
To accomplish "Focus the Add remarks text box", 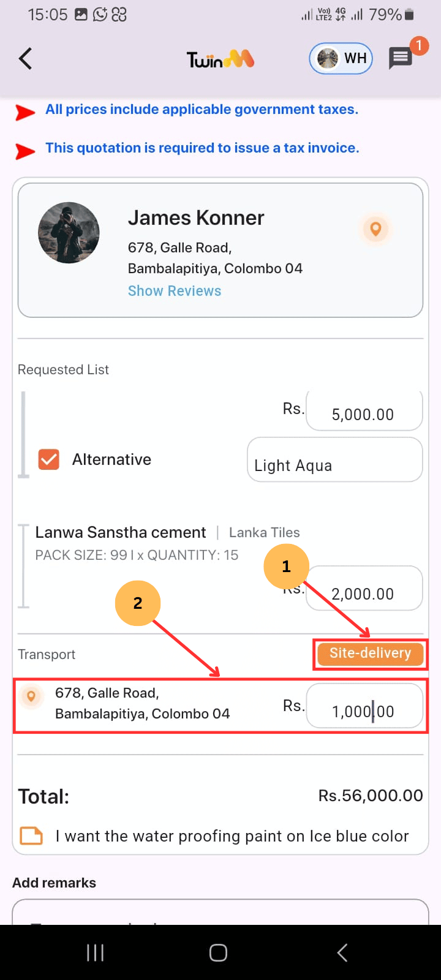I will point(221,913).
